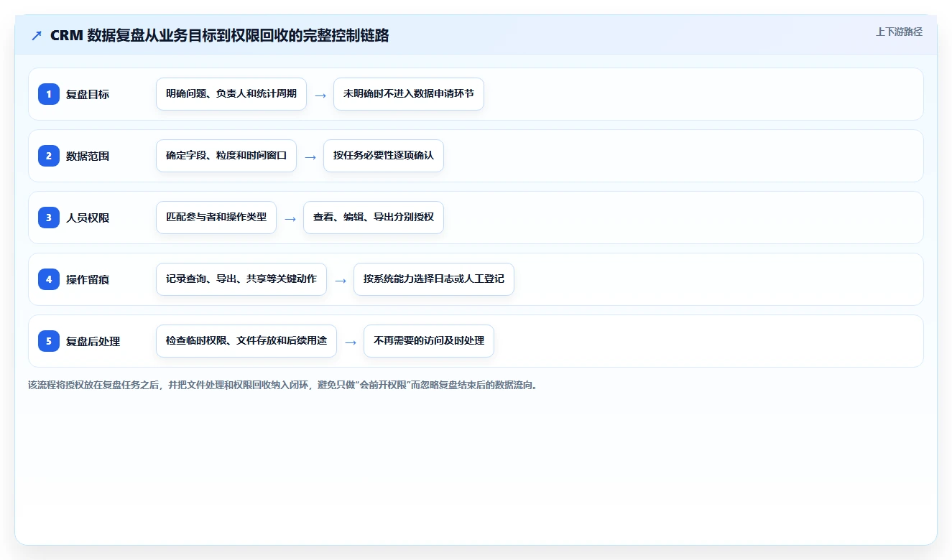Select the '不再需要的访问及时处理' box

click(x=429, y=341)
